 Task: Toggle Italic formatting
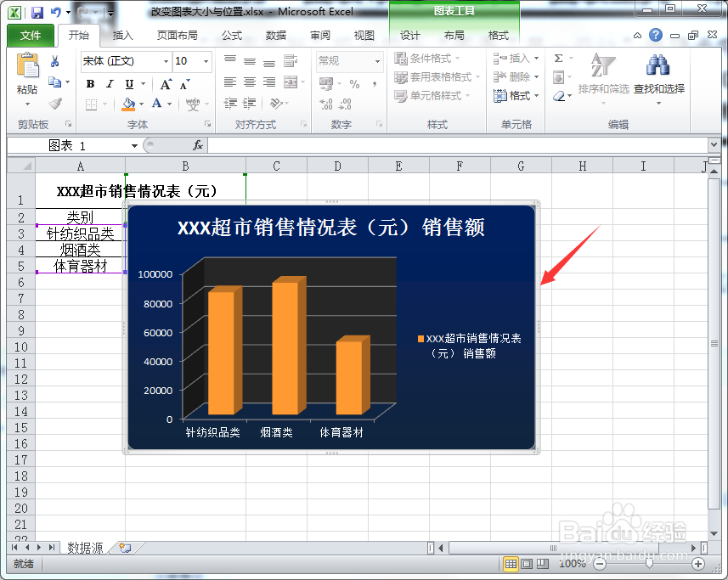click(x=110, y=84)
